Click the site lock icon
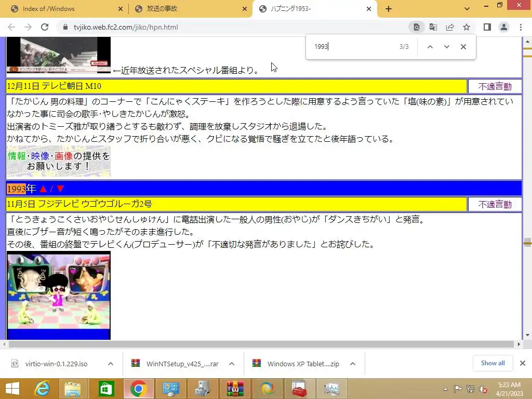532x399 pixels. point(65,27)
